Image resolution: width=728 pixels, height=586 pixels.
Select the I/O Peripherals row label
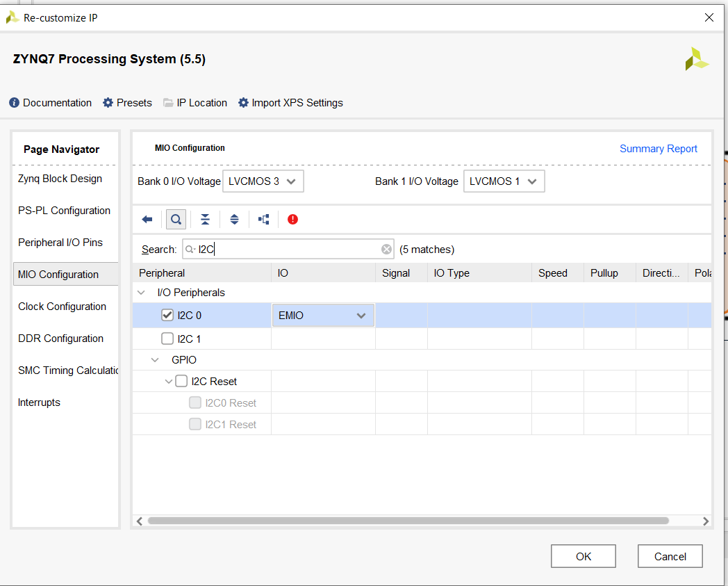click(x=191, y=293)
